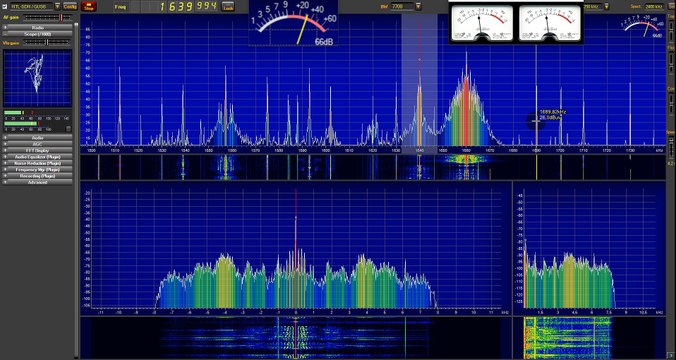The height and width of the screenshot is (360, 676).
Task: Click the audio spectrum display in the lower corner
Action: click(589, 248)
